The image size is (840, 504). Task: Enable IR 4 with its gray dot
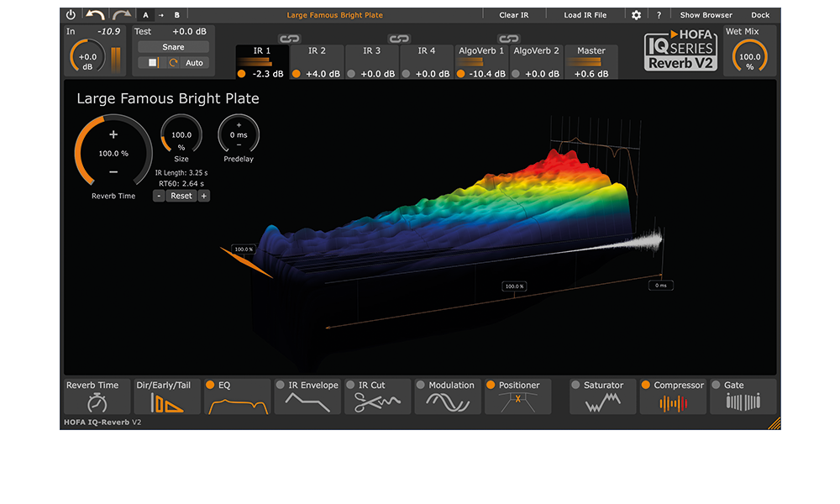tap(406, 74)
